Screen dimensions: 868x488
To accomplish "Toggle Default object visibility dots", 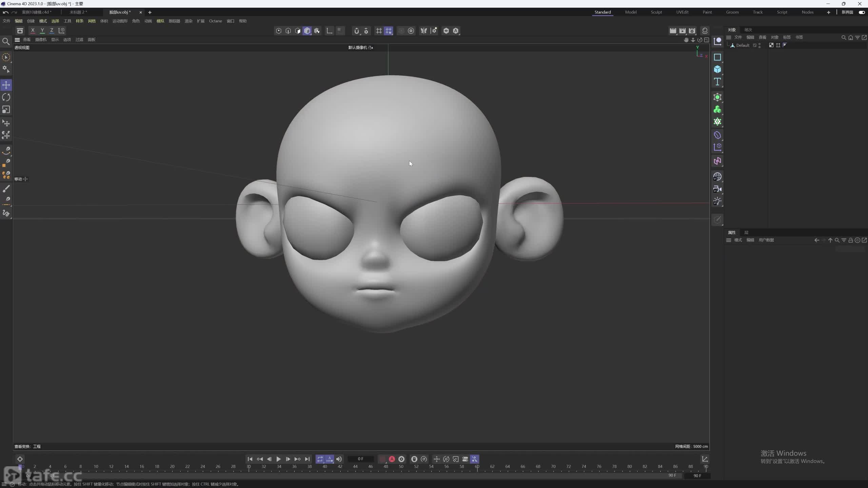I will coord(759,45).
